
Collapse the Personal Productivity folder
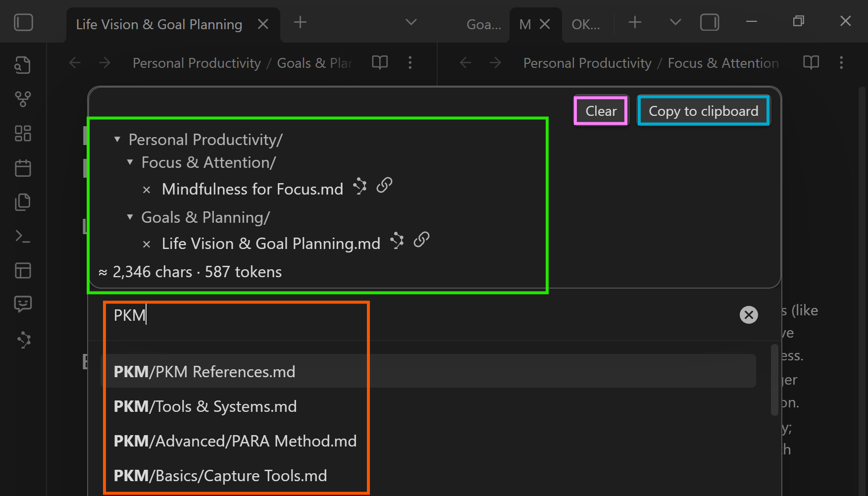[x=117, y=140]
